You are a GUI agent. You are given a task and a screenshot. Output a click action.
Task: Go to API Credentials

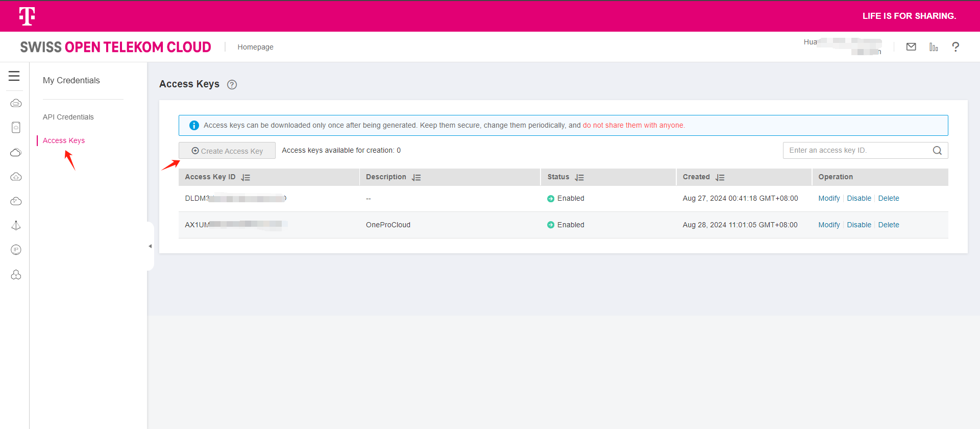click(x=68, y=117)
